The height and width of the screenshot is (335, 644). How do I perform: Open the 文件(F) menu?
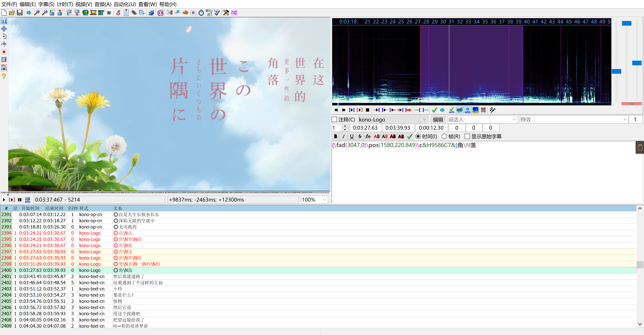9,4
